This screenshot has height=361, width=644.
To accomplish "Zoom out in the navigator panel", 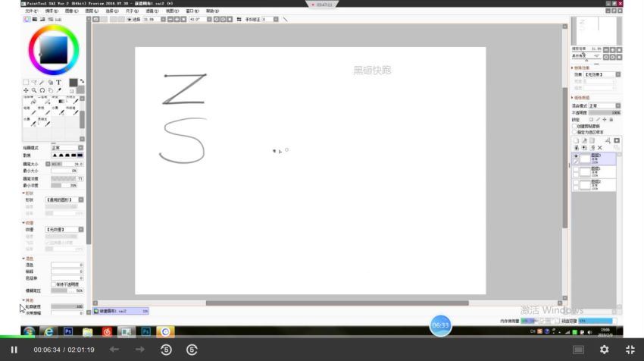I will [606, 50].
